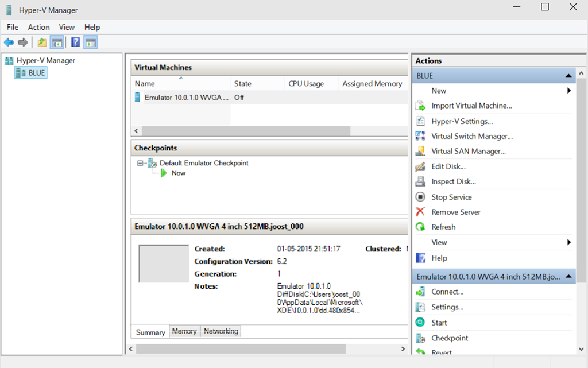The height and width of the screenshot is (368, 588).
Task: Open the Help menu in menu bar
Action: point(92,27)
